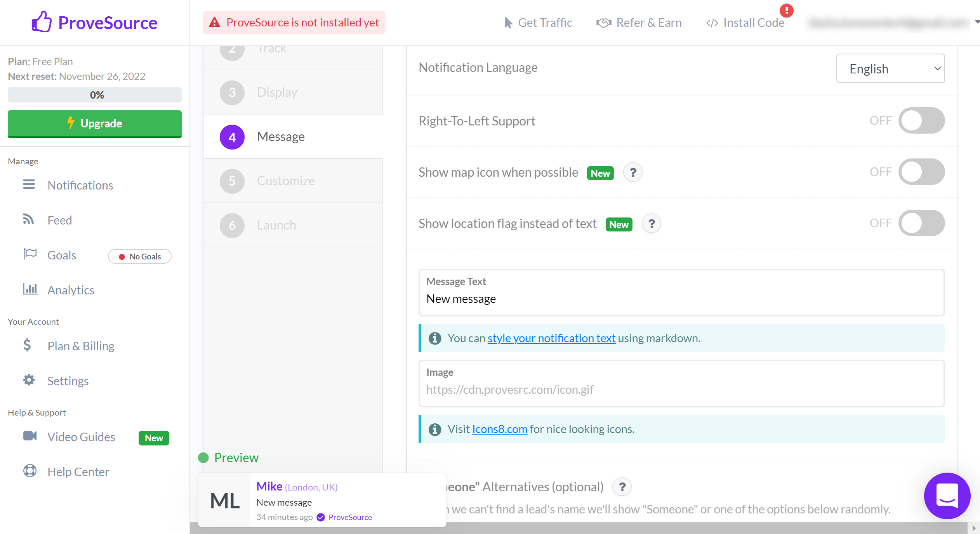Viewport: 980px width, 534px height.
Task: Go to step 6 Launch
Action: (x=293, y=225)
